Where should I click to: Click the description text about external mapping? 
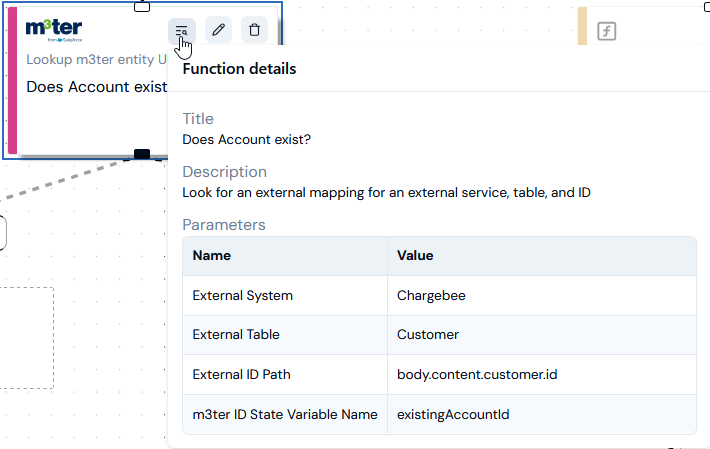(386, 192)
